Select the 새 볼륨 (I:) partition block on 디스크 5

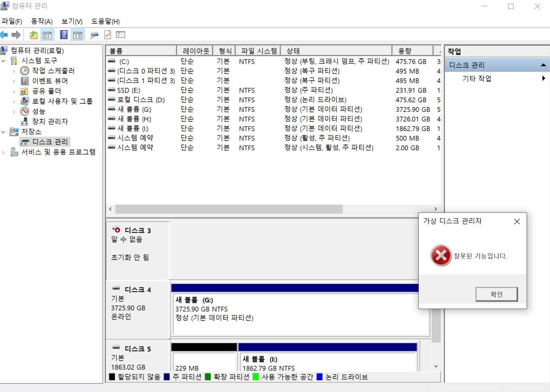pos(328,357)
